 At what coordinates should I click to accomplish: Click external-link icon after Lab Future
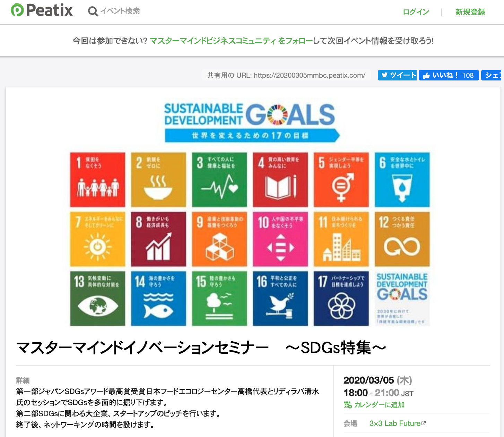click(x=424, y=423)
